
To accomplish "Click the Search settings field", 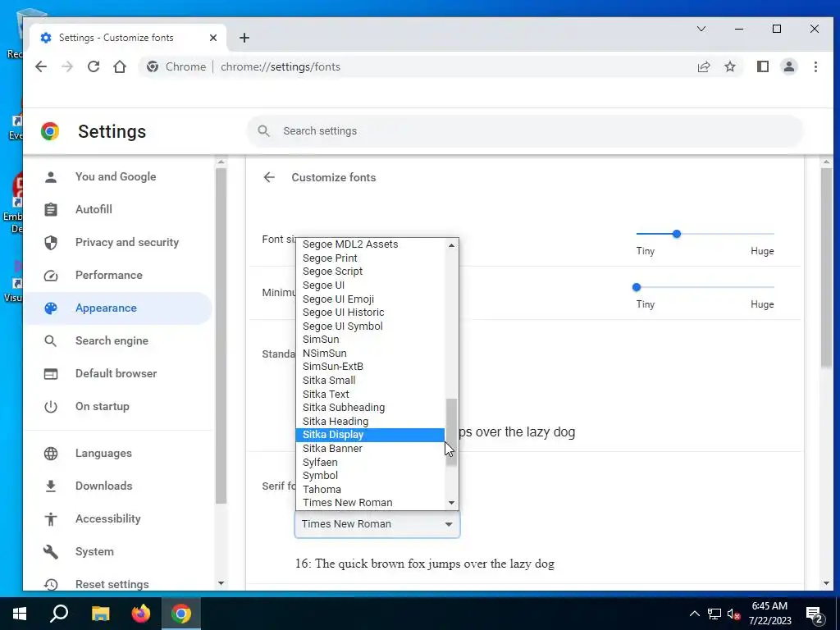I will point(525,130).
